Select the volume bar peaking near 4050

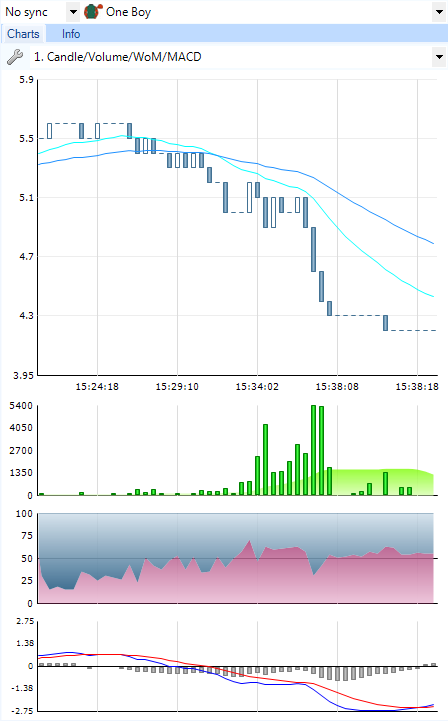(265, 460)
